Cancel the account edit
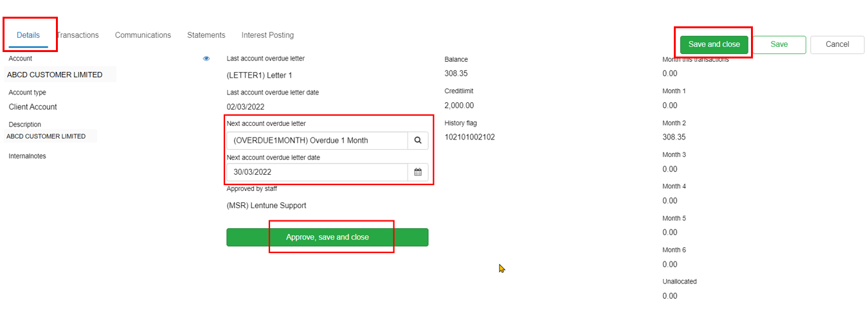 [x=837, y=44]
